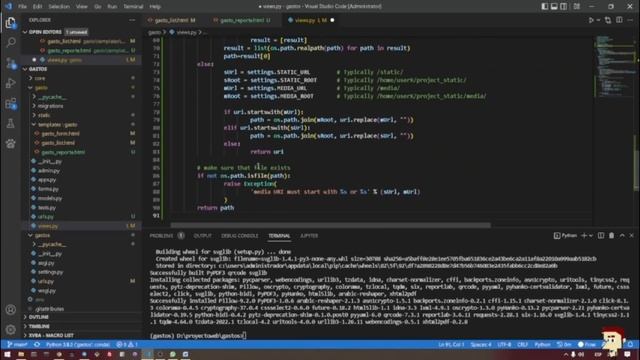Toggle the bottom panel layout
Screen dimensions: 640x360
(x=554, y=7)
